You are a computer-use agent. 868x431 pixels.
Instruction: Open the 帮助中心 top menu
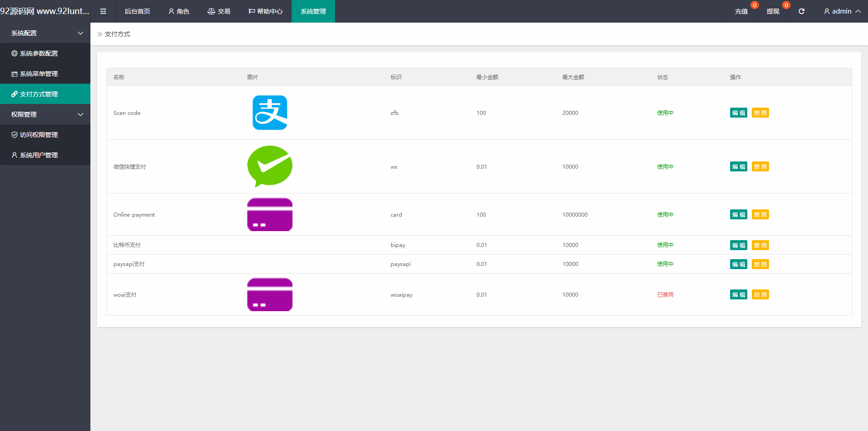pos(265,11)
